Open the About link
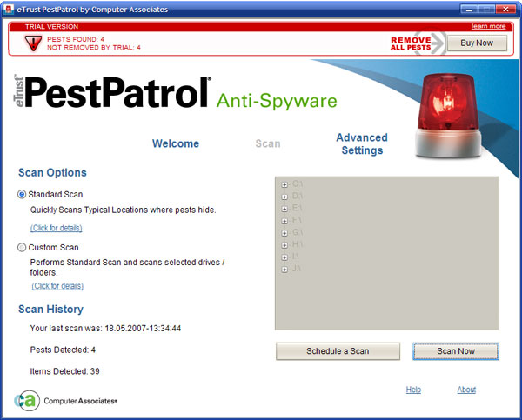The width and height of the screenshot is (522, 420). (466, 390)
